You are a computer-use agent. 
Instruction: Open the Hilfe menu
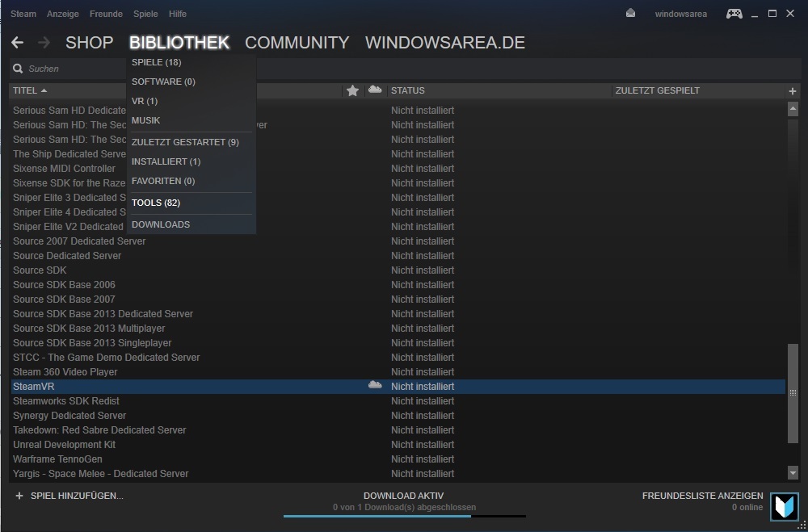[177, 14]
